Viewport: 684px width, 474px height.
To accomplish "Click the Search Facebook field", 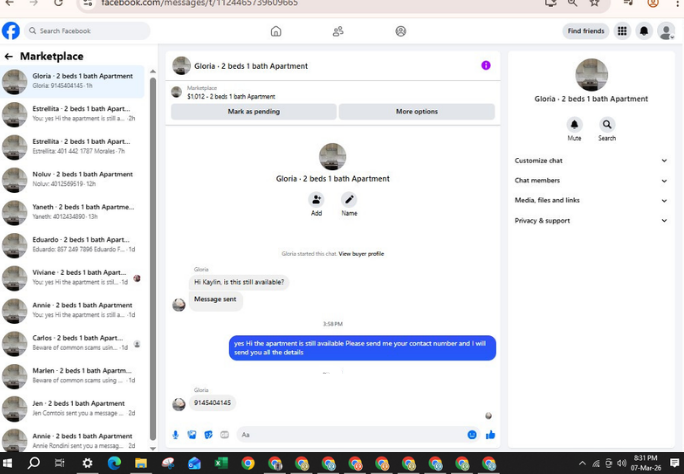I will click(x=87, y=31).
